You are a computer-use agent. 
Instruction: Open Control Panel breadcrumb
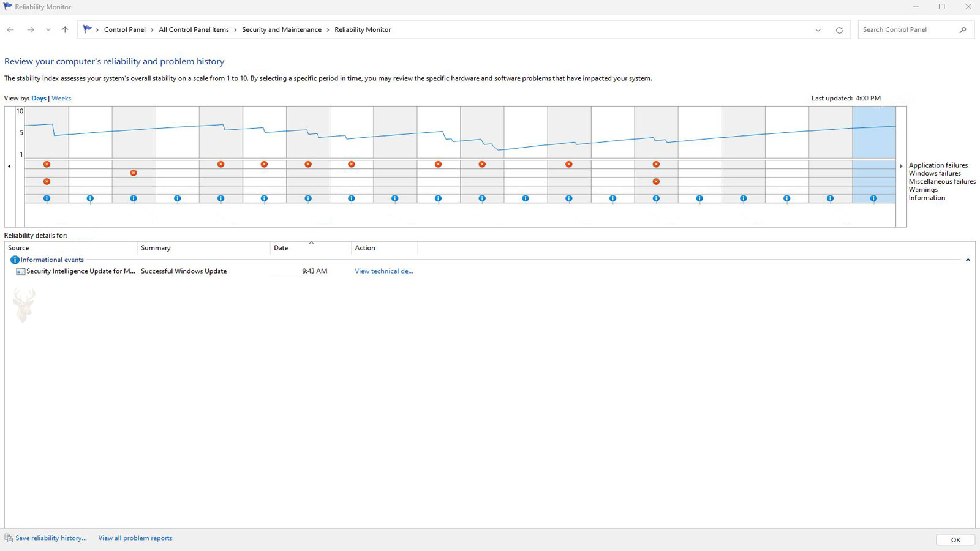click(x=125, y=29)
